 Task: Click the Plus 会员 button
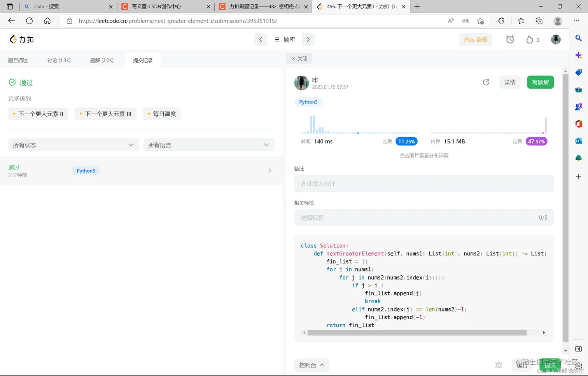point(475,39)
